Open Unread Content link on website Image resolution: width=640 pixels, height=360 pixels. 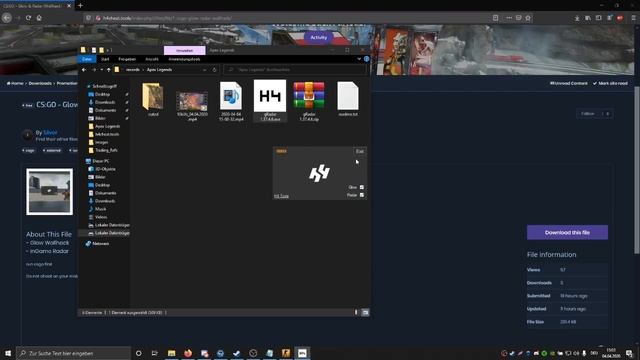(x=569, y=83)
